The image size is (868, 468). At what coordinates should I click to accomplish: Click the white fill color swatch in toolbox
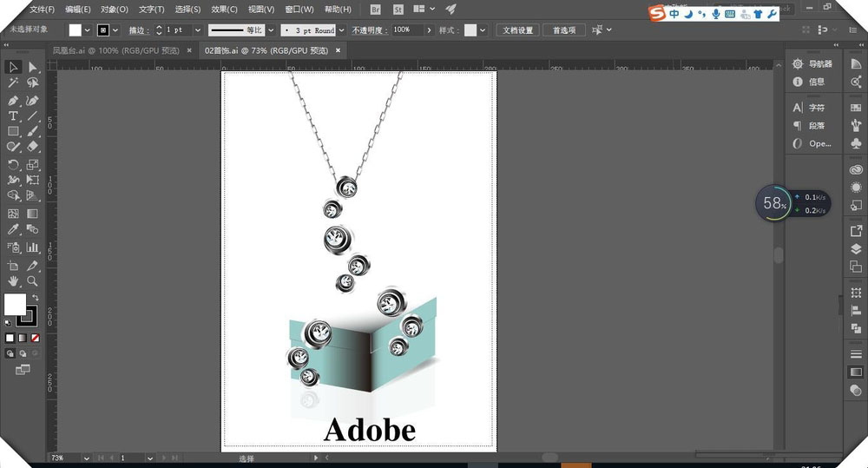(x=15, y=304)
